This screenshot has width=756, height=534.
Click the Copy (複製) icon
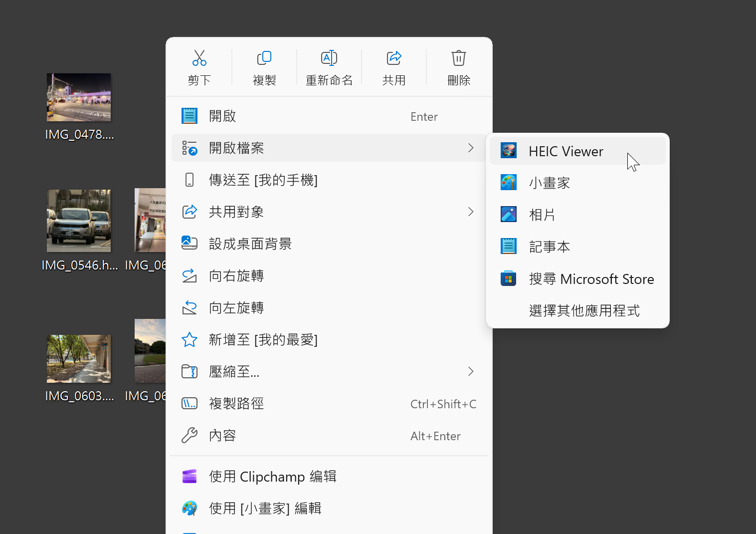264,58
